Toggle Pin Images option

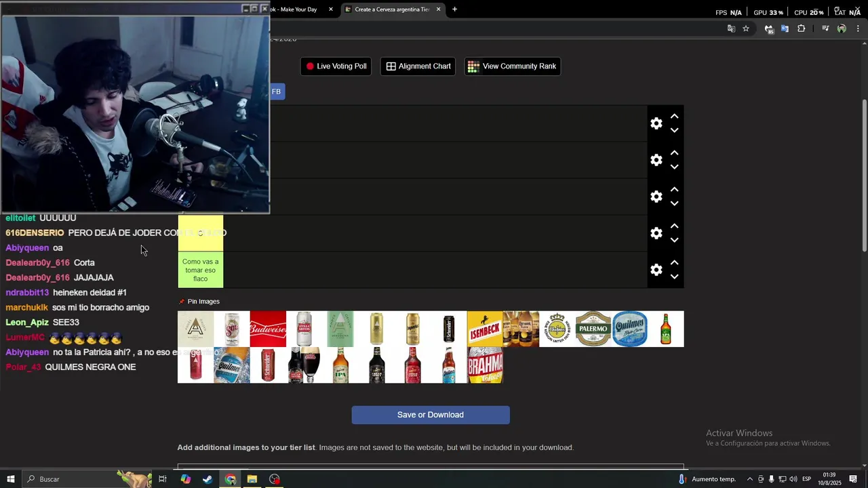199,302
